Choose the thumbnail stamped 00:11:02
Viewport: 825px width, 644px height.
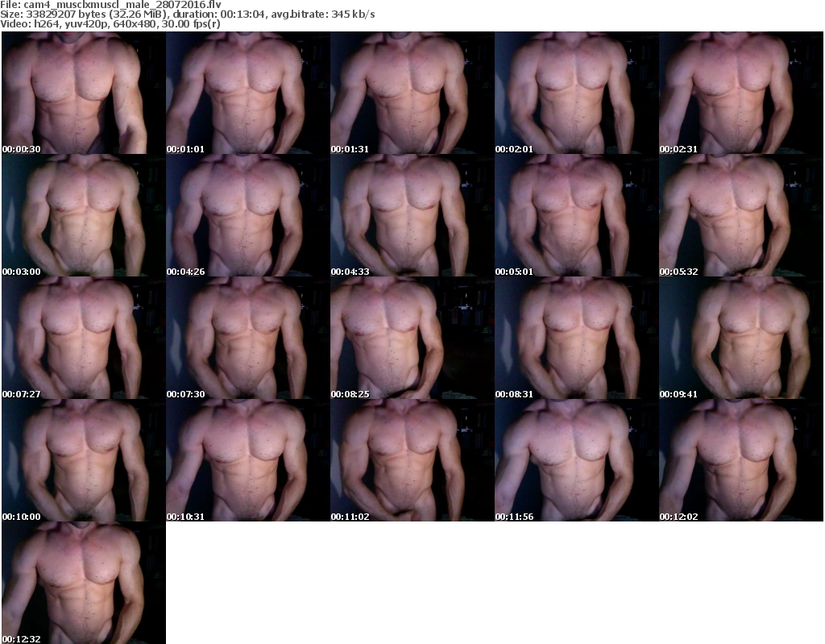(412, 460)
